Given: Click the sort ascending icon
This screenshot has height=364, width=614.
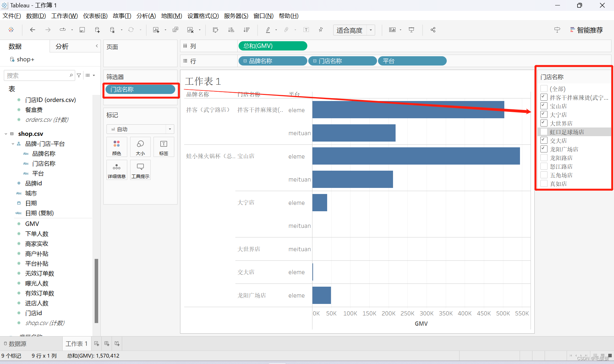Looking at the screenshot, I should pyautogui.click(x=231, y=30).
